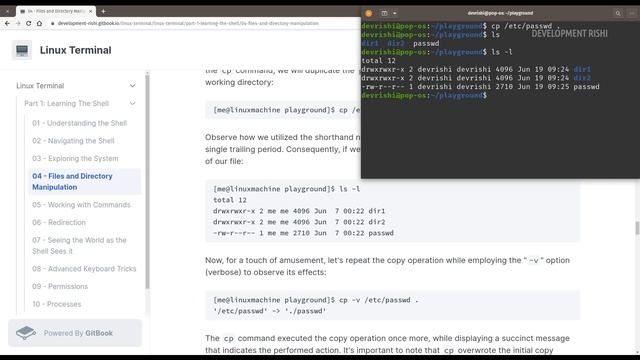Open the terminal dropdown arrow menu

coord(395,13)
